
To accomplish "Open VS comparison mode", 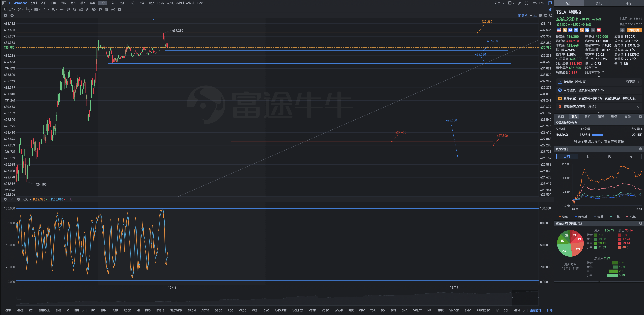I will 535,3.
